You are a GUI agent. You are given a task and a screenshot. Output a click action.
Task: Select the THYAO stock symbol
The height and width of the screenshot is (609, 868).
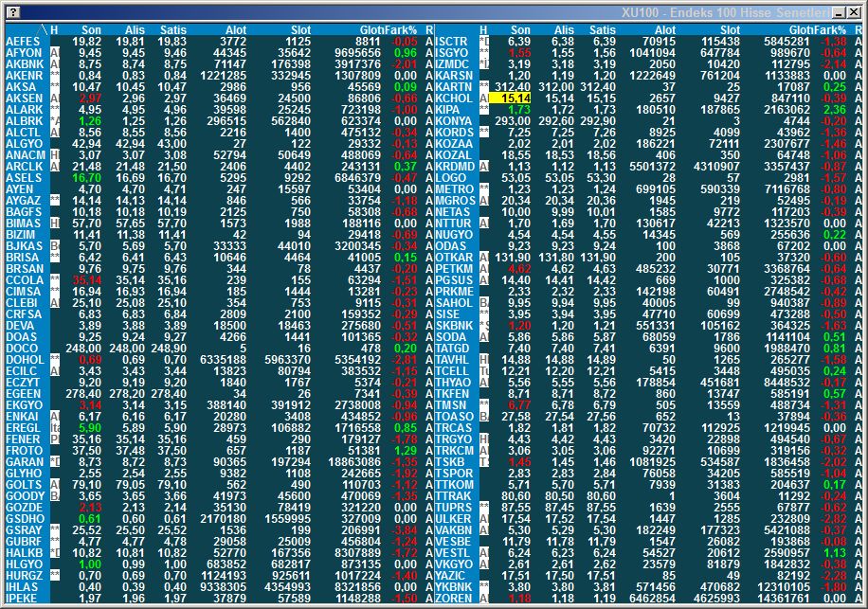pyautogui.click(x=453, y=383)
